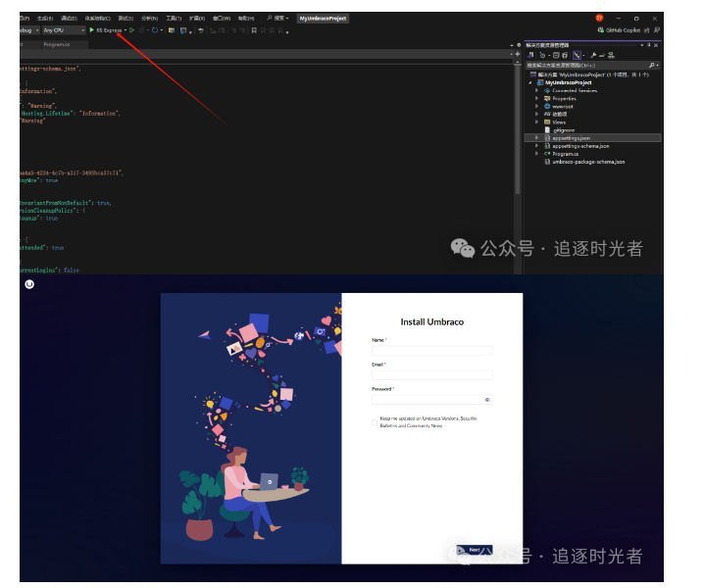Image resolution: width=704 pixels, height=588 pixels.
Task: Collapse all items in Solution Explorer
Action: pos(556,55)
